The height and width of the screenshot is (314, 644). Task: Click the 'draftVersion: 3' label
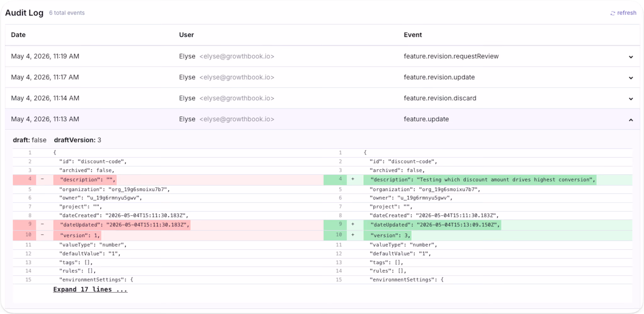(77, 140)
